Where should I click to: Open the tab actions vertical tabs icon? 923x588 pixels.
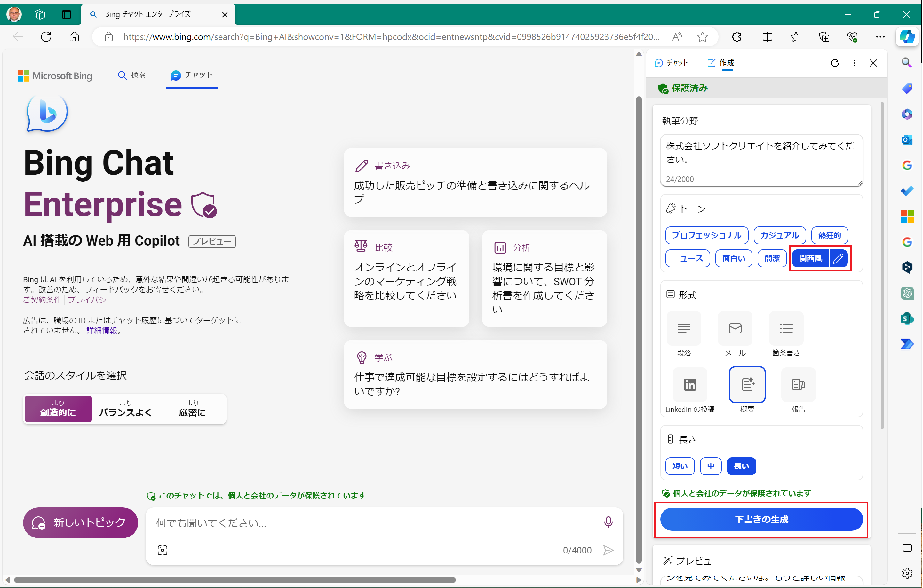click(66, 15)
